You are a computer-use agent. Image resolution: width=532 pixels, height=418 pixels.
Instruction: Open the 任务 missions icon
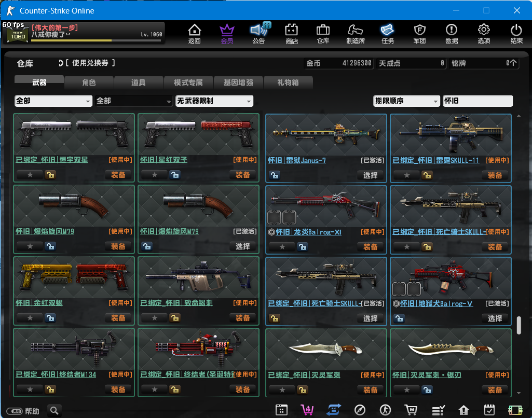point(388,34)
